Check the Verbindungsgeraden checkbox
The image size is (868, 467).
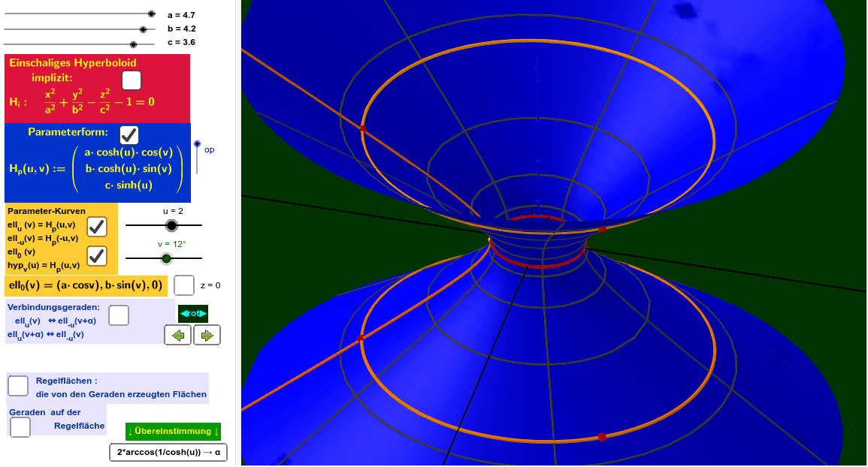[x=118, y=315]
